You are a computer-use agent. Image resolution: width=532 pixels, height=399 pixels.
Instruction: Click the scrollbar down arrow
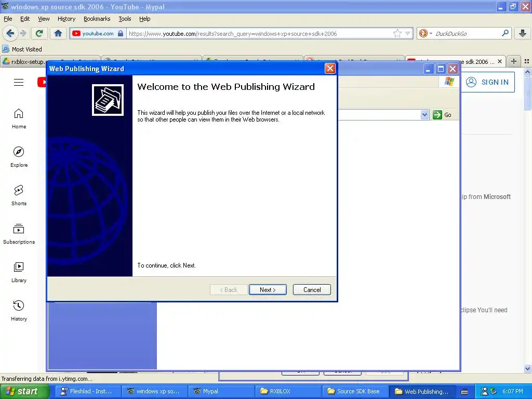tap(527, 368)
